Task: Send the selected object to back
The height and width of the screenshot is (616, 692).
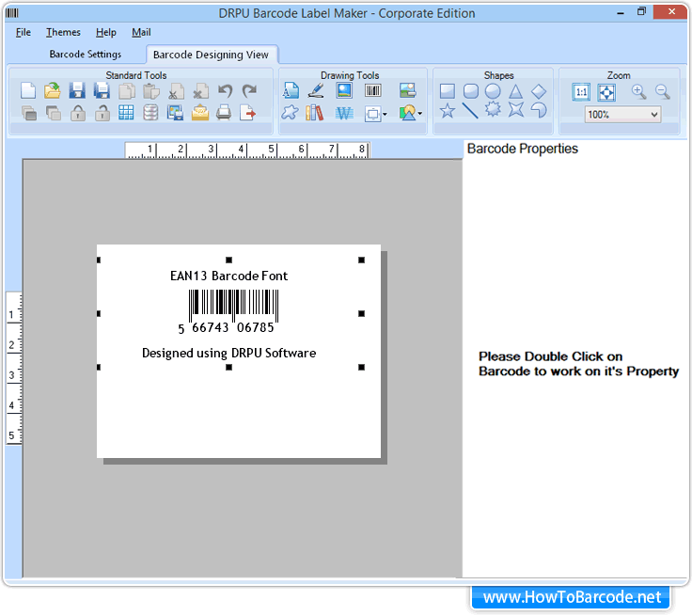Action: pyautogui.click(x=54, y=114)
